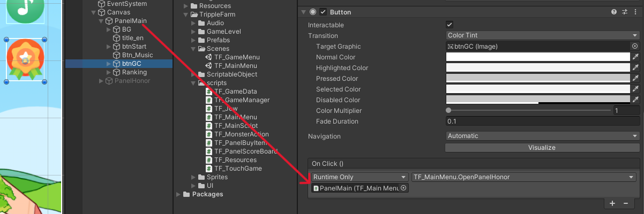Image resolution: width=644 pixels, height=214 pixels.
Task: Expand the Prefabs folder
Action: point(193,40)
